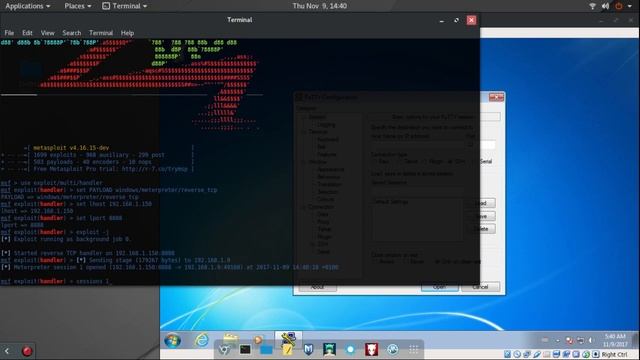This screenshot has height=360, width=640.
Task: Click the PuTTY Open button
Action: click(440, 287)
